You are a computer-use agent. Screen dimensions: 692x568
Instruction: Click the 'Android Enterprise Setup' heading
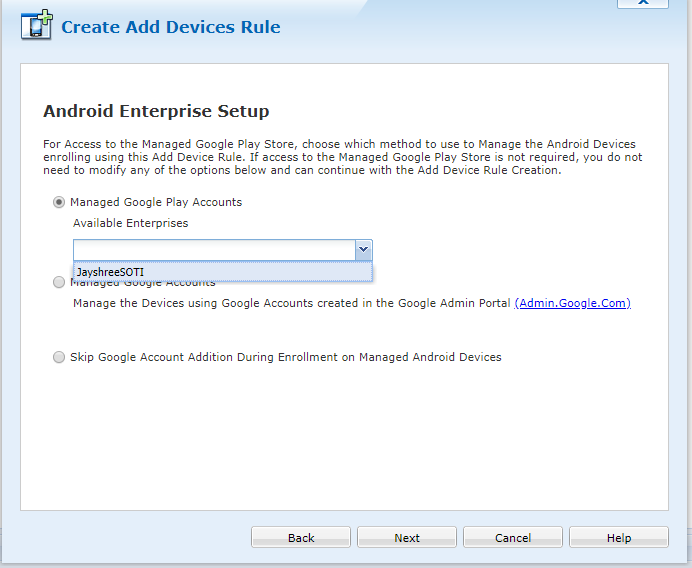[x=156, y=111]
